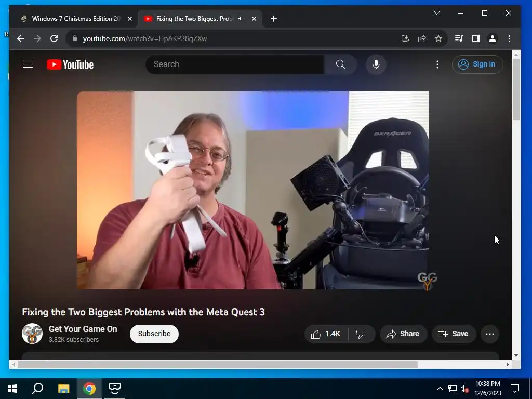The width and height of the screenshot is (532, 399).
Task: View site information via the lock icon
Action: click(75, 38)
